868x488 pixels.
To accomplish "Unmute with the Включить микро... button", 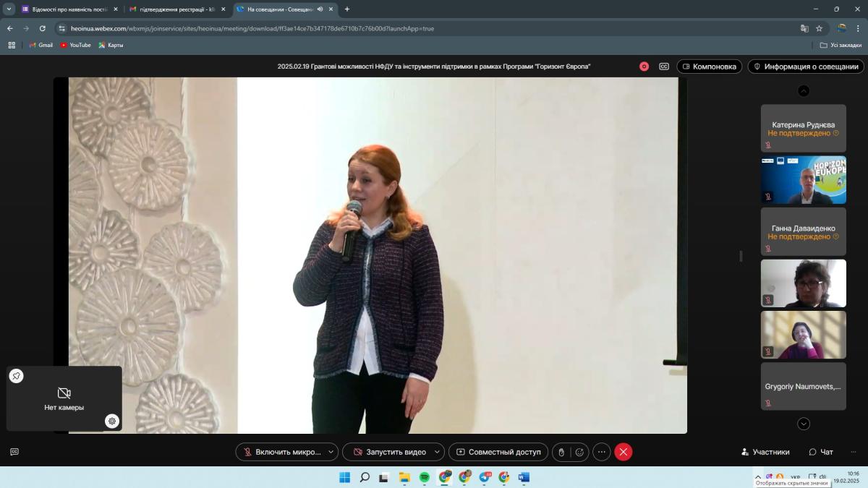I will point(281,452).
